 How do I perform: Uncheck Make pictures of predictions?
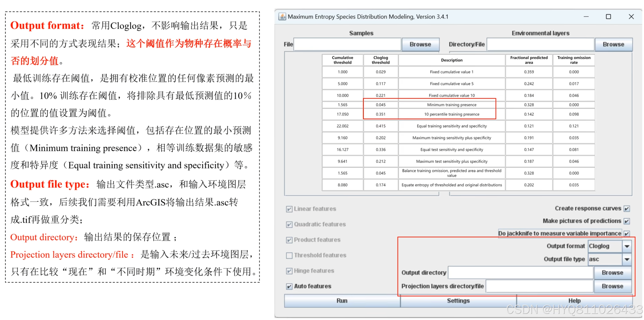[627, 221]
